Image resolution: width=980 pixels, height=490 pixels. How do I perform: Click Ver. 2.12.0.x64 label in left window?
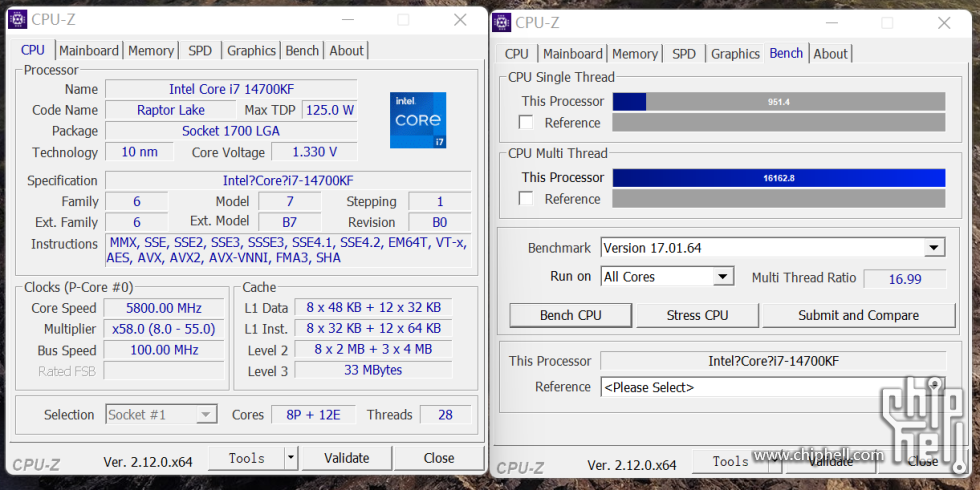[x=148, y=462]
